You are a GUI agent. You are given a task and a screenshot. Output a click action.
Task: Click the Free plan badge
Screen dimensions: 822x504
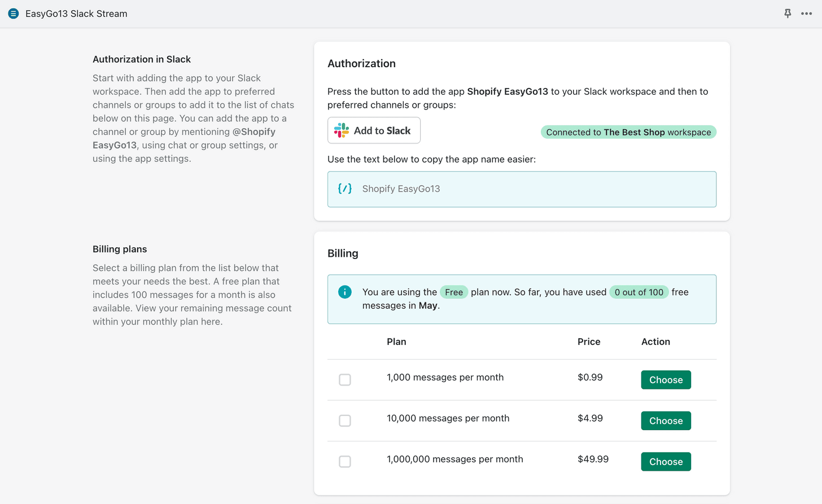click(454, 292)
